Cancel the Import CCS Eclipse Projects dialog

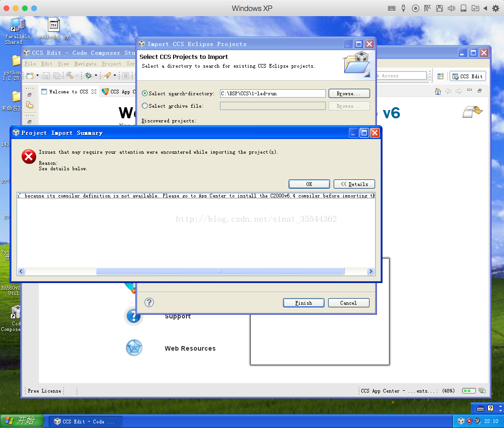348,303
